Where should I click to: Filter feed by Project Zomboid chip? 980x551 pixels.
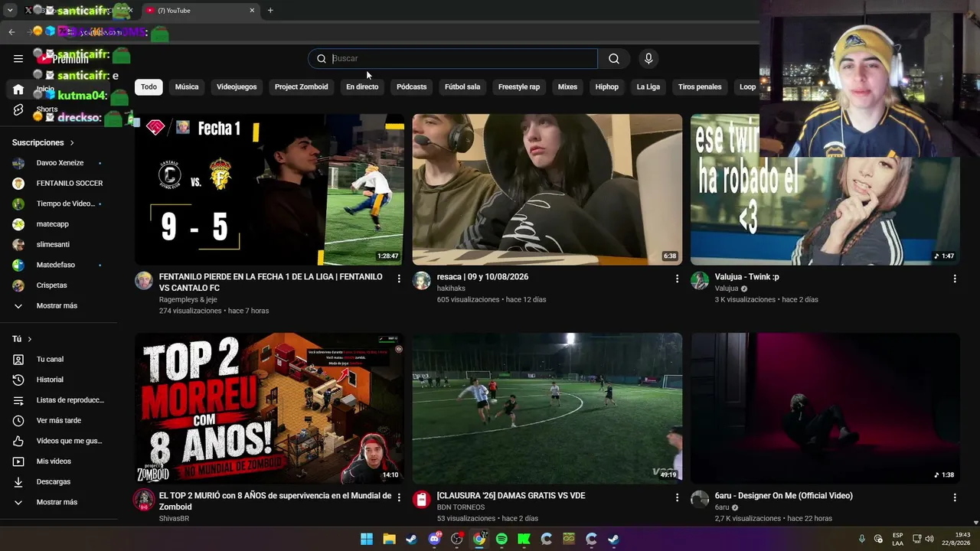(x=301, y=87)
